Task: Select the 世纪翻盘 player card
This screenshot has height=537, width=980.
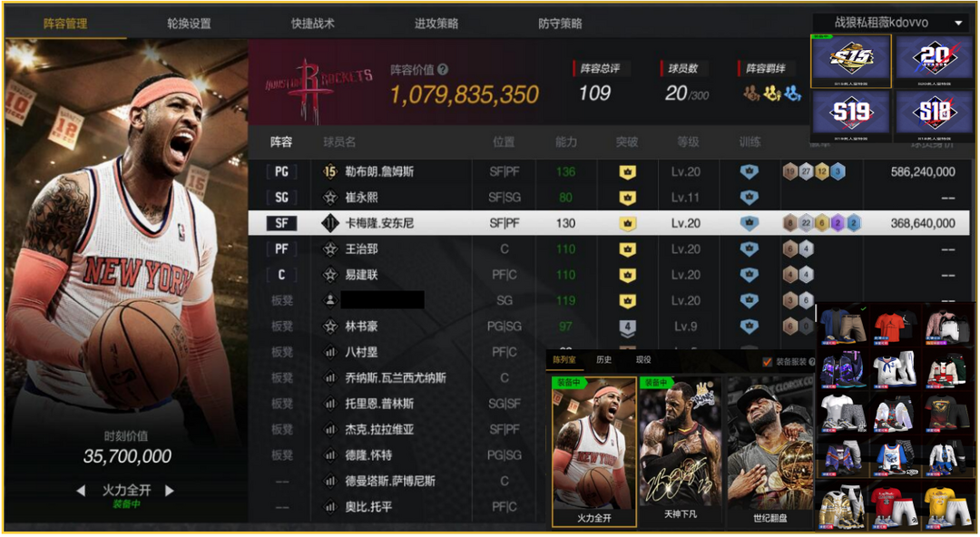Action: pyautogui.click(x=770, y=452)
